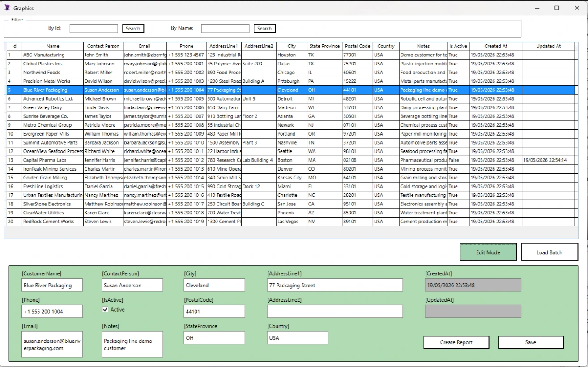Click the AddressLine1 input field
Viewport: 588px width, 367px height.
(335, 285)
